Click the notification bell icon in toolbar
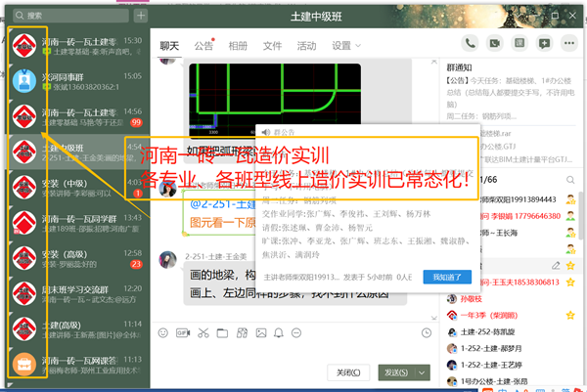The height and width of the screenshot is (392, 587). click(x=279, y=333)
